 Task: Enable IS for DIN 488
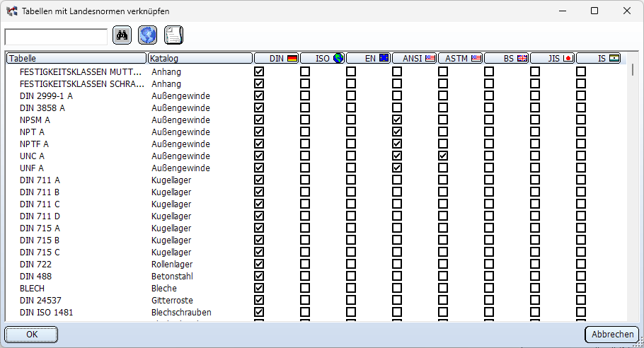pyautogui.click(x=581, y=276)
